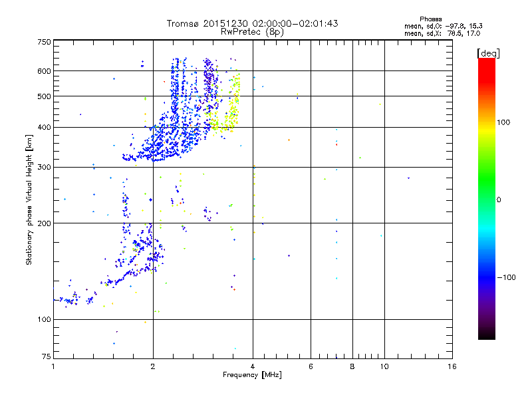Click the rainbow phase colorbar
Screen dimensions: 532x399
[x=487, y=199]
